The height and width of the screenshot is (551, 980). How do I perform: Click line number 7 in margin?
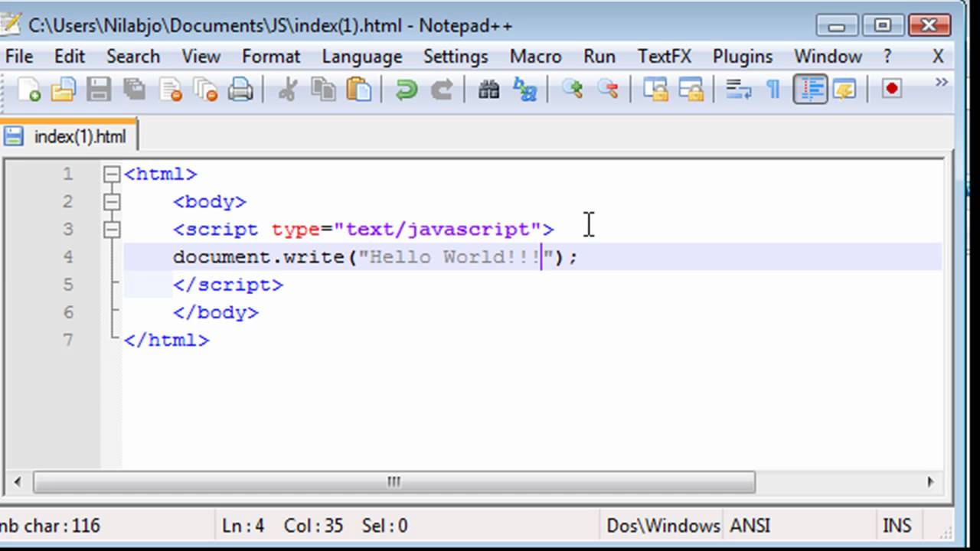[68, 340]
